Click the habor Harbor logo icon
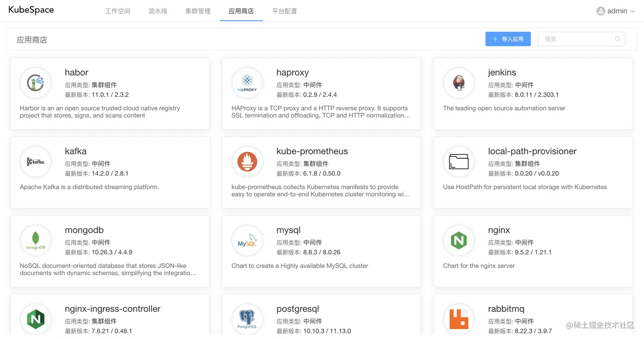The width and height of the screenshot is (644, 339). (35, 83)
